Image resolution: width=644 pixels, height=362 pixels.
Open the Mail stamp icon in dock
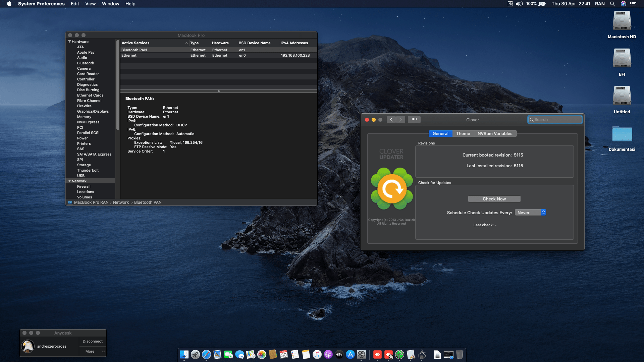[x=217, y=354]
